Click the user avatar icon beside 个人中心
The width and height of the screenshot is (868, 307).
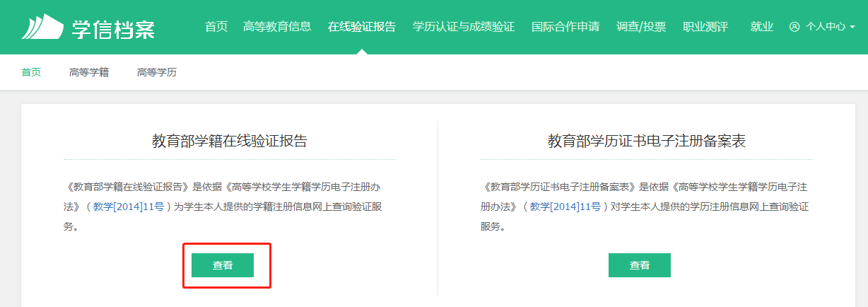point(794,27)
